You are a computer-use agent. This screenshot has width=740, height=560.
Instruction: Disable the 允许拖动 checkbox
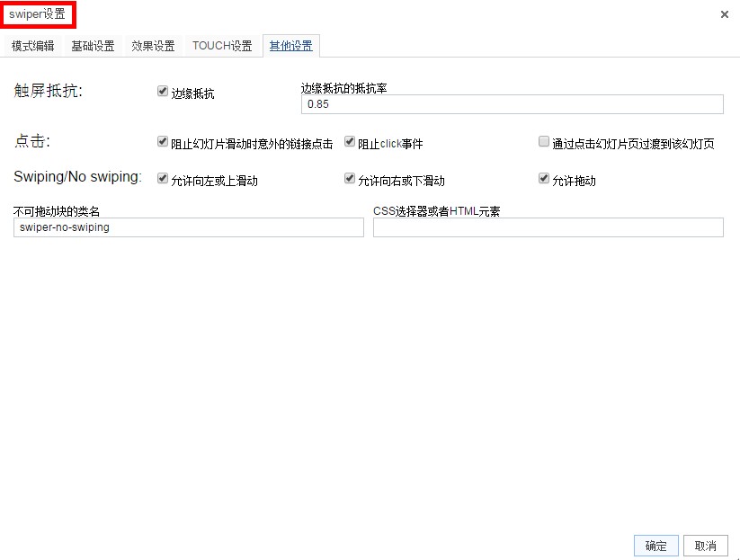pyautogui.click(x=544, y=178)
